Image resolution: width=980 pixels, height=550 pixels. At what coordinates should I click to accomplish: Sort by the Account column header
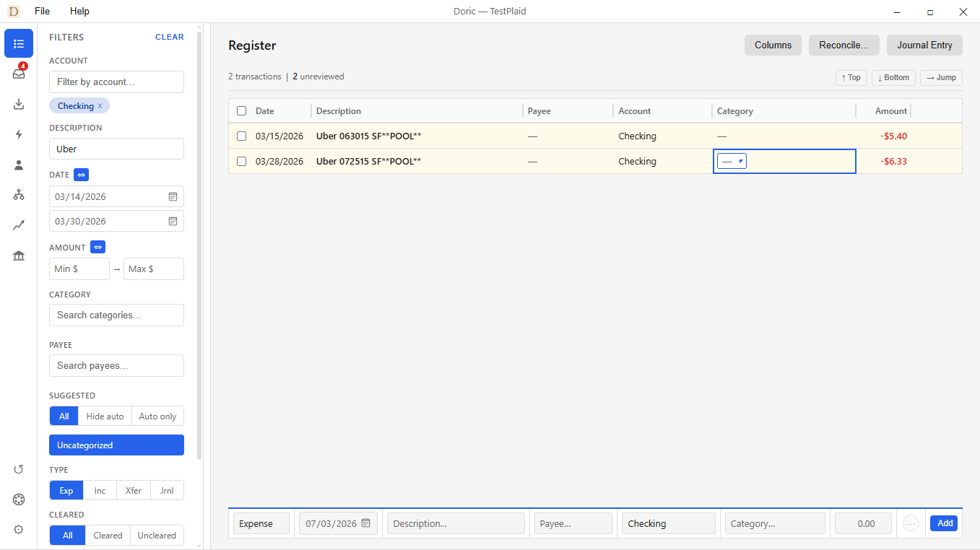pyautogui.click(x=635, y=111)
